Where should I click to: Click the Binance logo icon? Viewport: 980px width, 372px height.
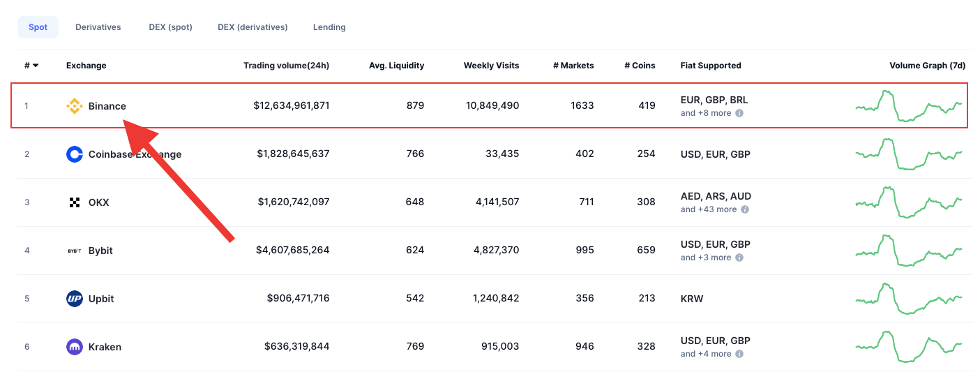coord(74,106)
